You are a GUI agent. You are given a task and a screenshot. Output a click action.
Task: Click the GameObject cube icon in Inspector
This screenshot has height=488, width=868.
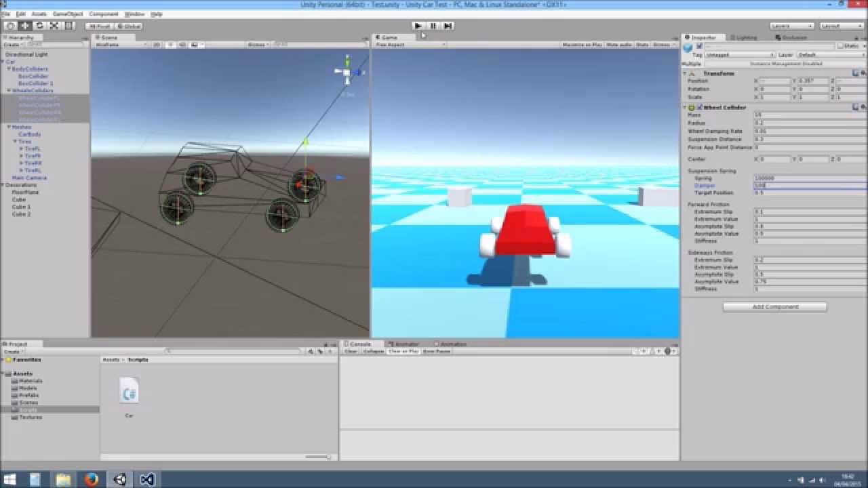[688, 47]
